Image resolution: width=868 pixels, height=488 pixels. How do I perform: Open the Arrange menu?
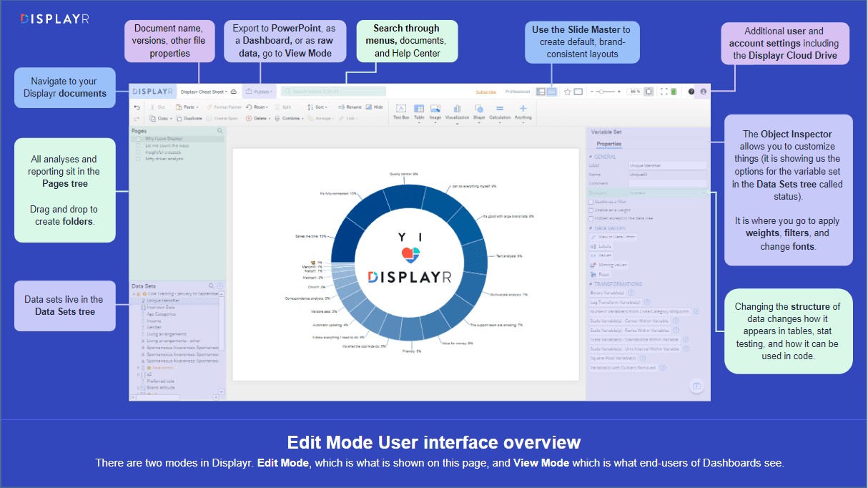click(324, 118)
